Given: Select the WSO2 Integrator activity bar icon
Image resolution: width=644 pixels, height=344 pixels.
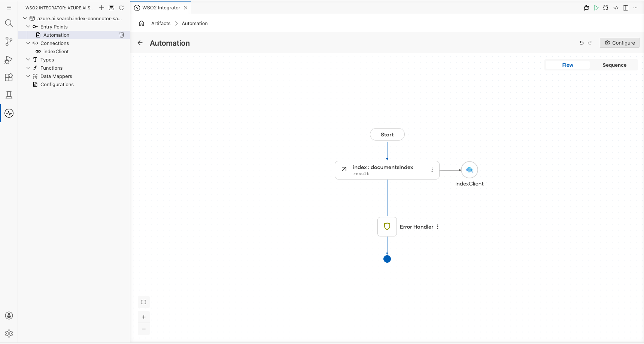Looking at the screenshot, I should click(x=9, y=113).
